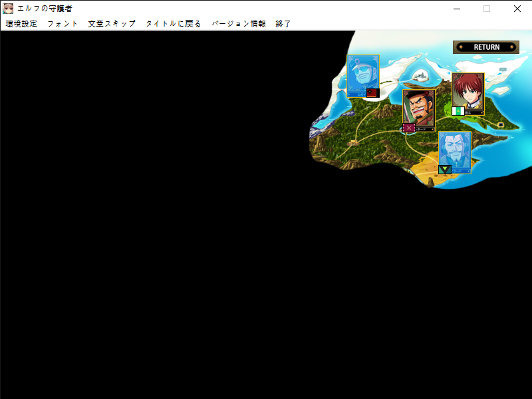
Task: Click the cave entrance on eastern peninsula
Action: (501, 124)
